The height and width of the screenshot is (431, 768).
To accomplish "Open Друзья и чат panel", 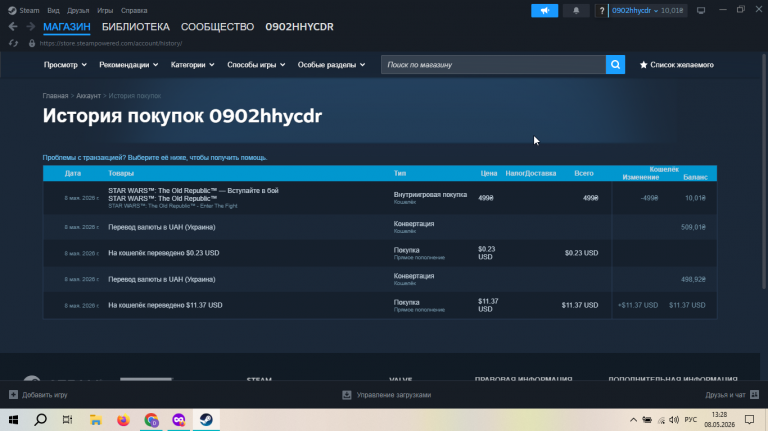I will pyautogui.click(x=732, y=395).
